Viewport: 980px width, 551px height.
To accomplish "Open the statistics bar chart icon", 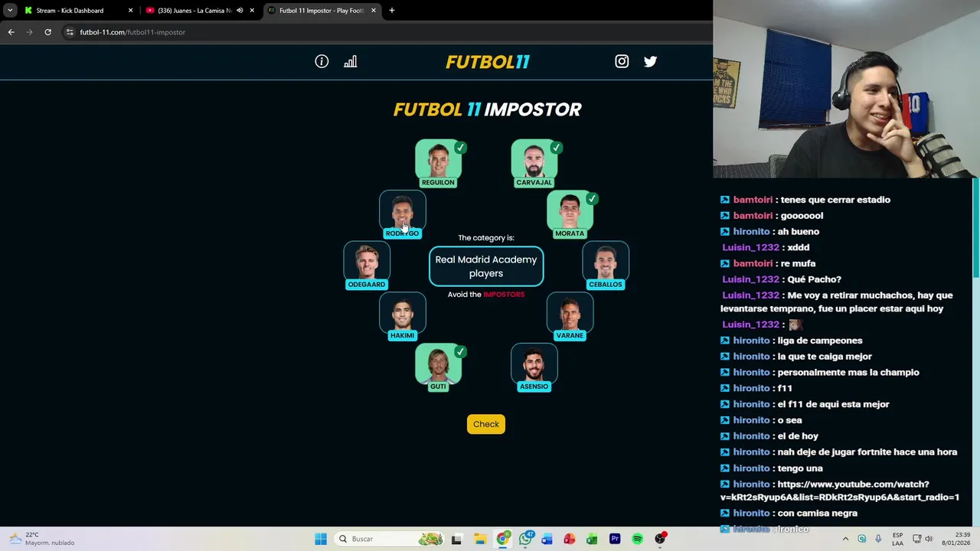I will pos(350,61).
